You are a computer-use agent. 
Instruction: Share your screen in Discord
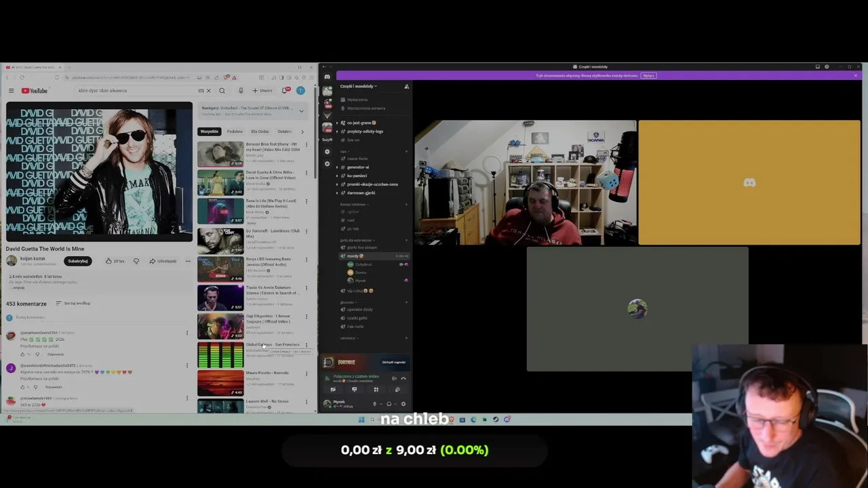[354, 389]
